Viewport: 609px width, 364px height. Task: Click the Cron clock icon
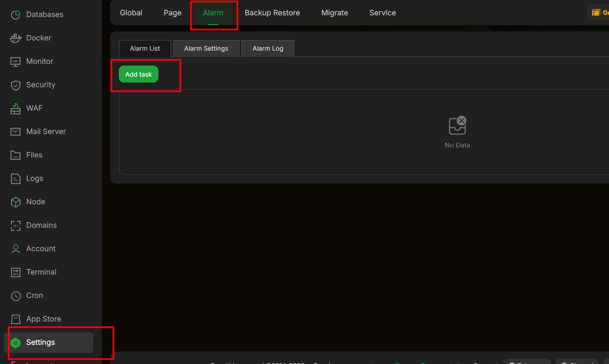[x=16, y=295]
